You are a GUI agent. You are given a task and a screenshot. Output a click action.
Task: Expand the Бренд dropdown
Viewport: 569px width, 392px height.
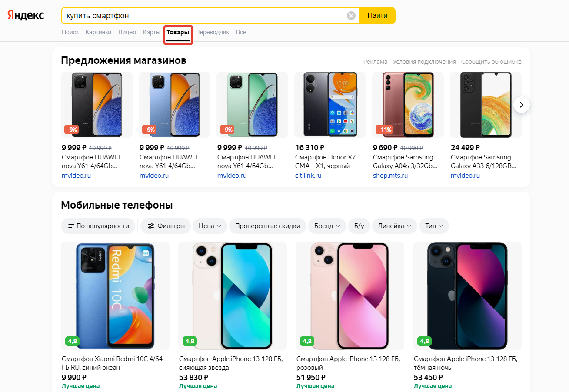(x=327, y=226)
